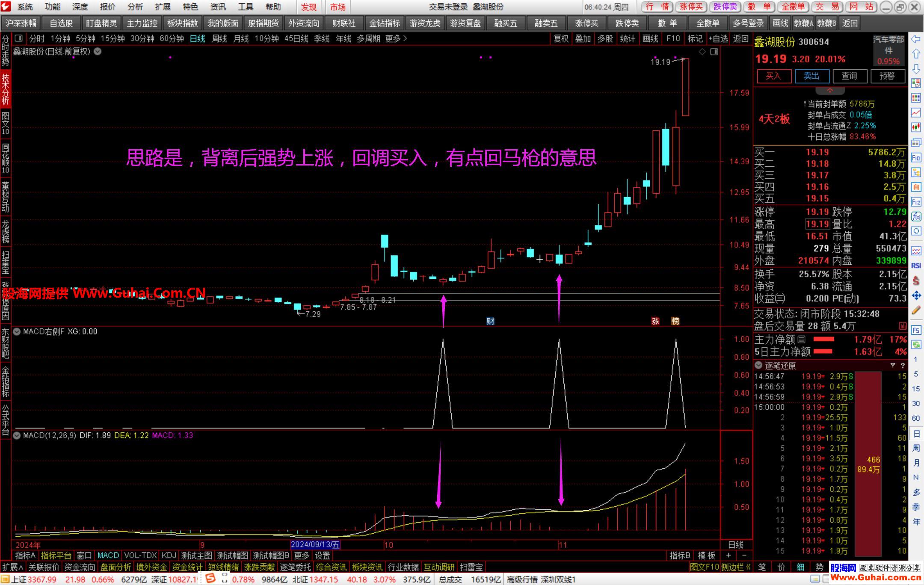Open the f(x) formula icon in right toolbar

[916, 216]
